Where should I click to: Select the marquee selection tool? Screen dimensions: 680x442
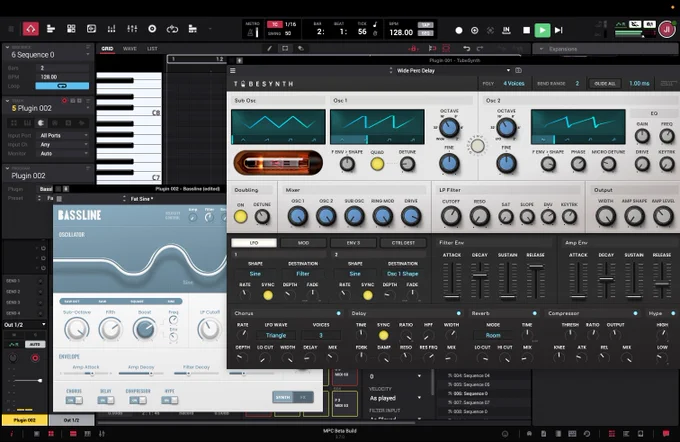click(x=285, y=49)
